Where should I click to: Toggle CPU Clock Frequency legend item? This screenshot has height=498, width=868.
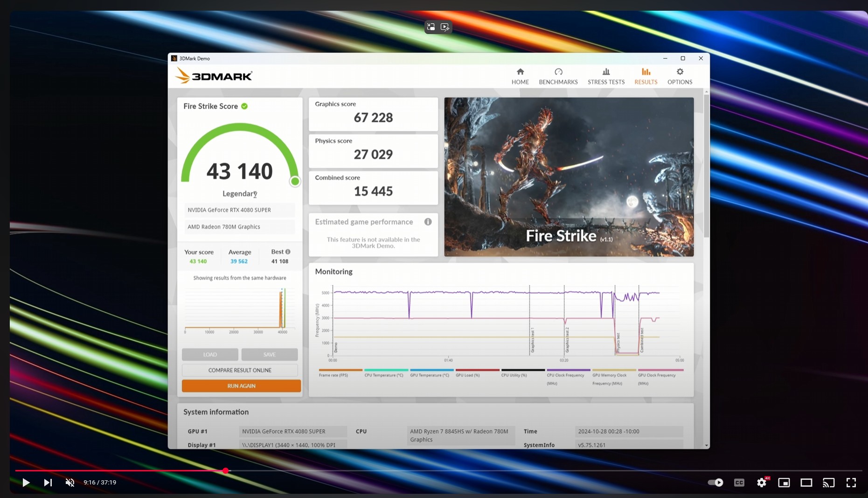(568, 377)
